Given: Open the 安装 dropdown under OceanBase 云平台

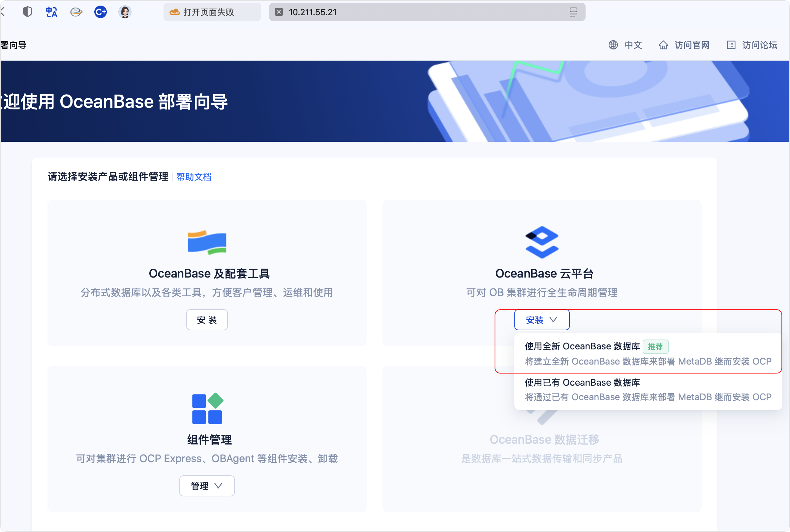Looking at the screenshot, I should click(541, 319).
